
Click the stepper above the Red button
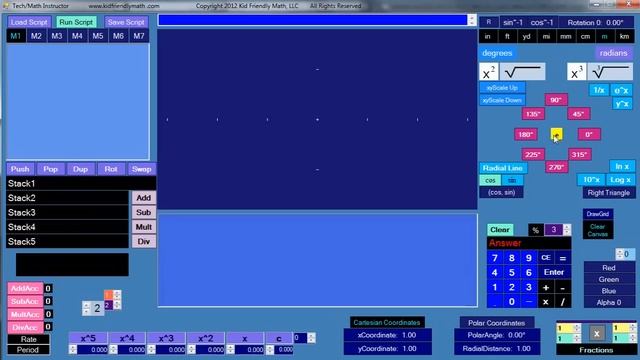point(620,254)
